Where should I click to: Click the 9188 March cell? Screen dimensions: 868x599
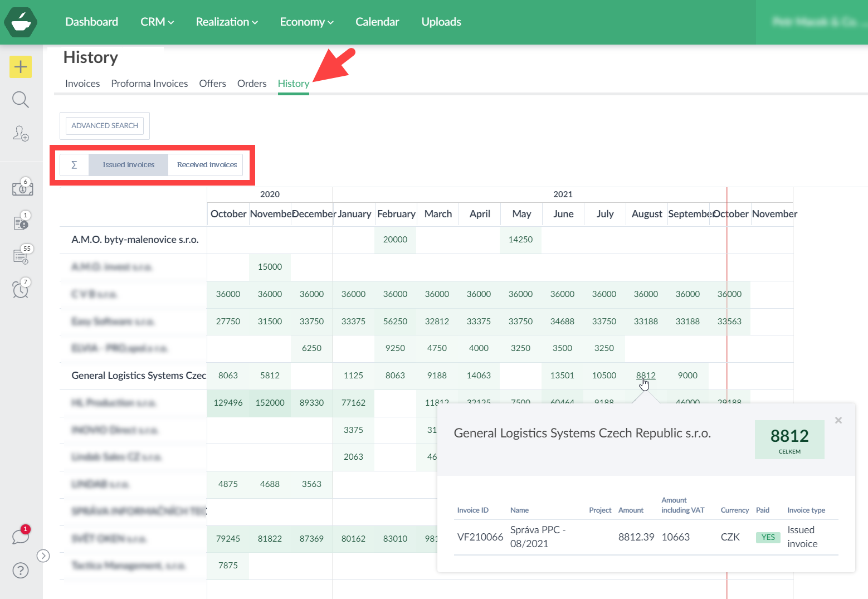[437, 376]
